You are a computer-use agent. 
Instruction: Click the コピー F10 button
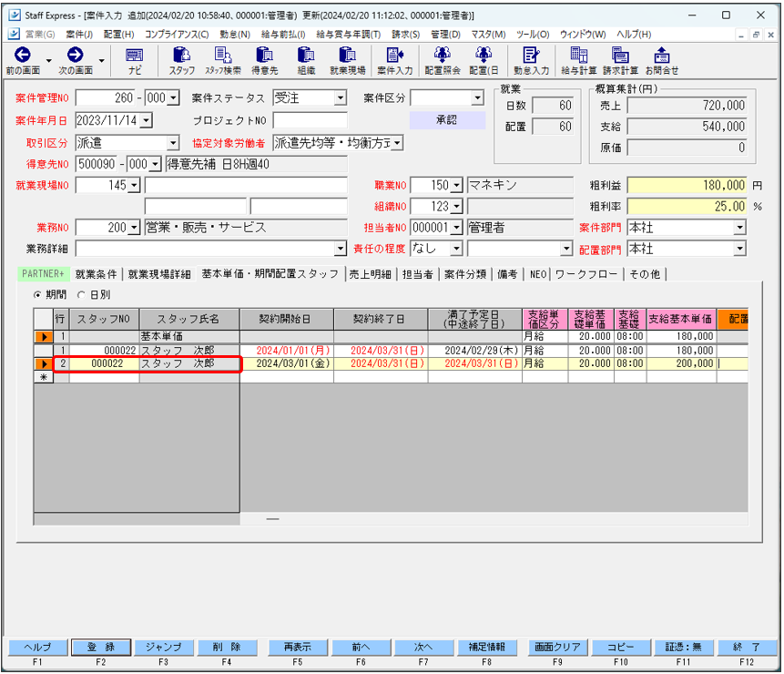[620, 647]
